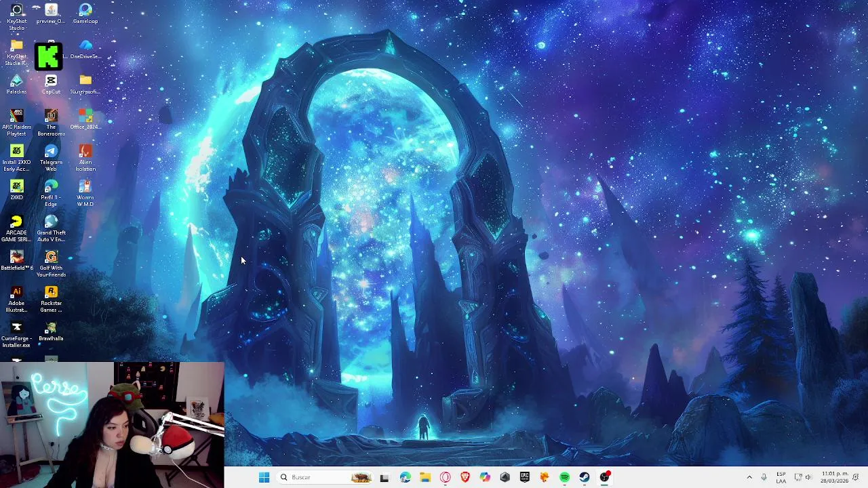
Task: Open Epic Games Launcher on taskbar
Action: (525, 477)
